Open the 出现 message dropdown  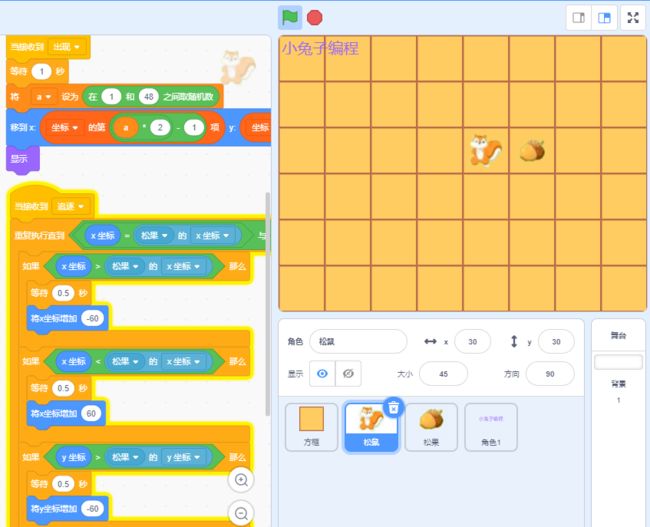point(67,47)
